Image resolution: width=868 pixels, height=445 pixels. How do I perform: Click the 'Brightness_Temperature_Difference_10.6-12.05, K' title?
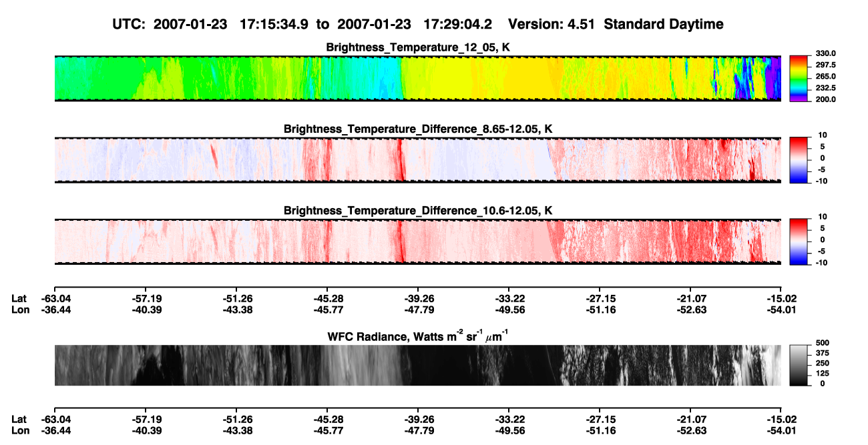418,211
